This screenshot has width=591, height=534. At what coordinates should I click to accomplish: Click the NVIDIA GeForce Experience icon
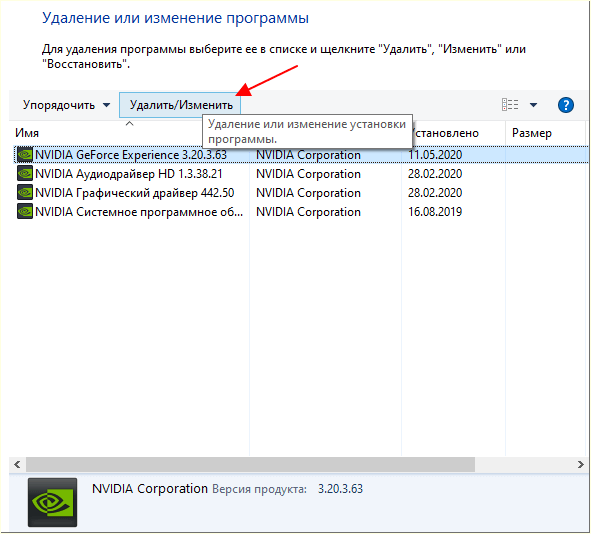tap(25, 155)
